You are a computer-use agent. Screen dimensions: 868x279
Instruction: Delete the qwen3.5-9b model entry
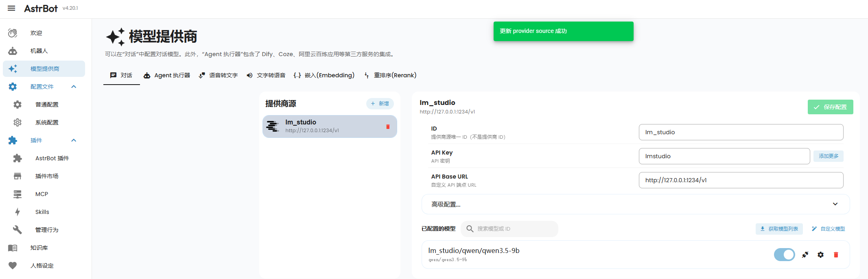pos(836,255)
